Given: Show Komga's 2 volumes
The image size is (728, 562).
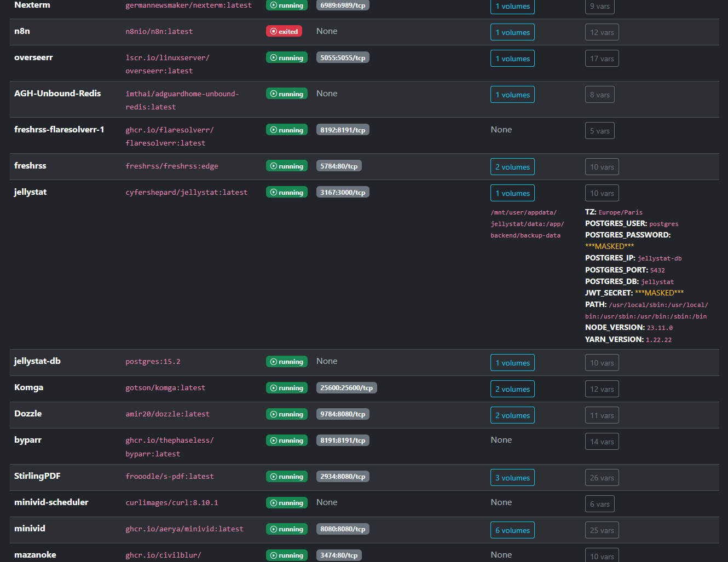Looking at the screenshot, I should point(512,389).
